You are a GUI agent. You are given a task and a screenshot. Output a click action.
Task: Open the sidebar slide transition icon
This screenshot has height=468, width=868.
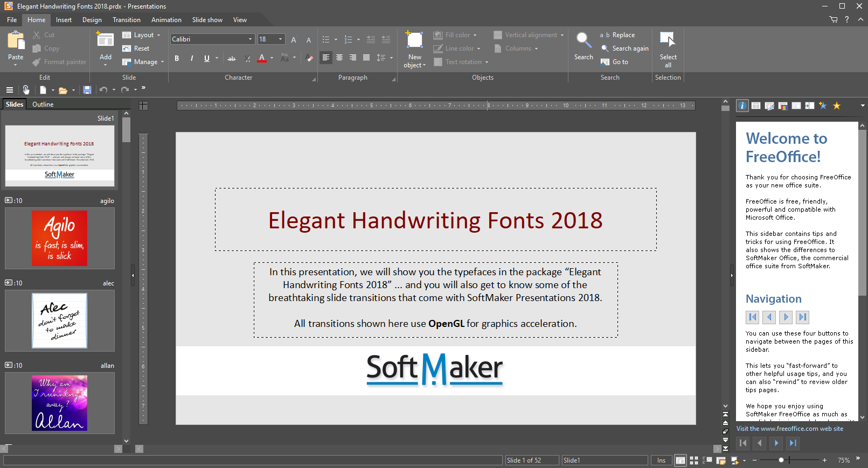[x=810, y=106]
